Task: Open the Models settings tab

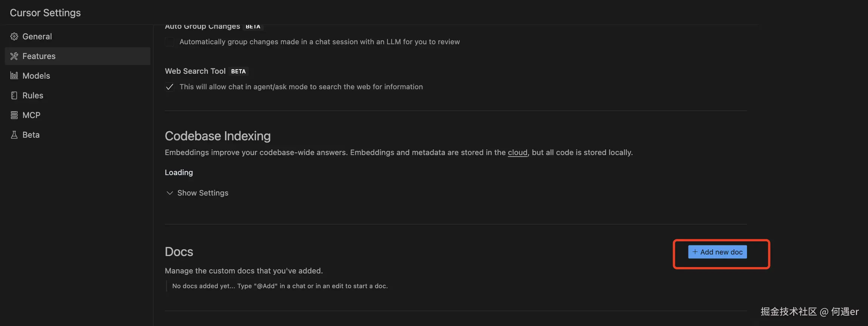Action: [36, 76]
